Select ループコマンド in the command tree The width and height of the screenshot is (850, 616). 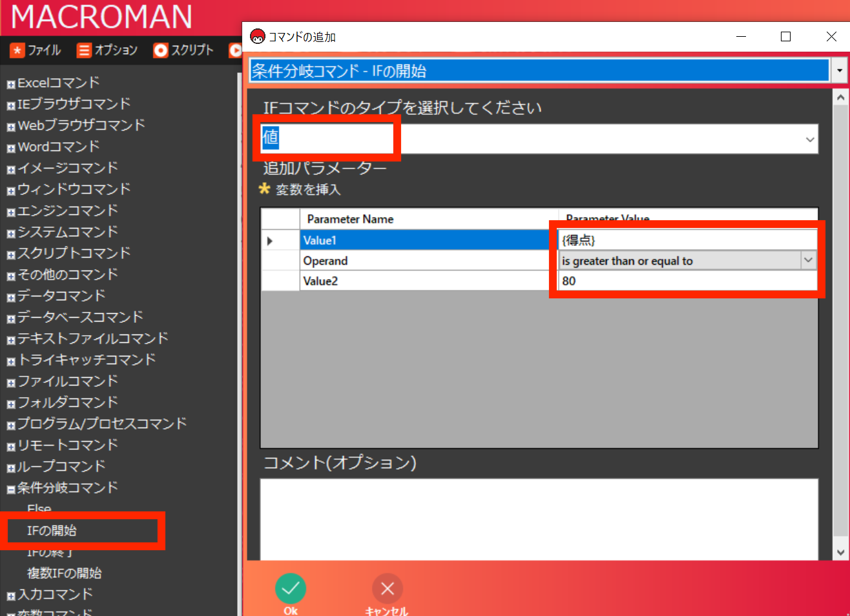pos(61,466)
